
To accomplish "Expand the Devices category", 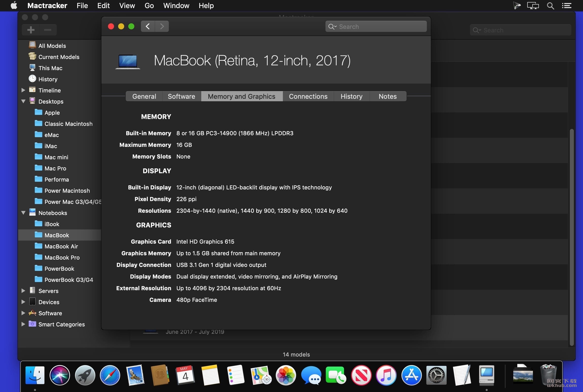I will 23,302.
